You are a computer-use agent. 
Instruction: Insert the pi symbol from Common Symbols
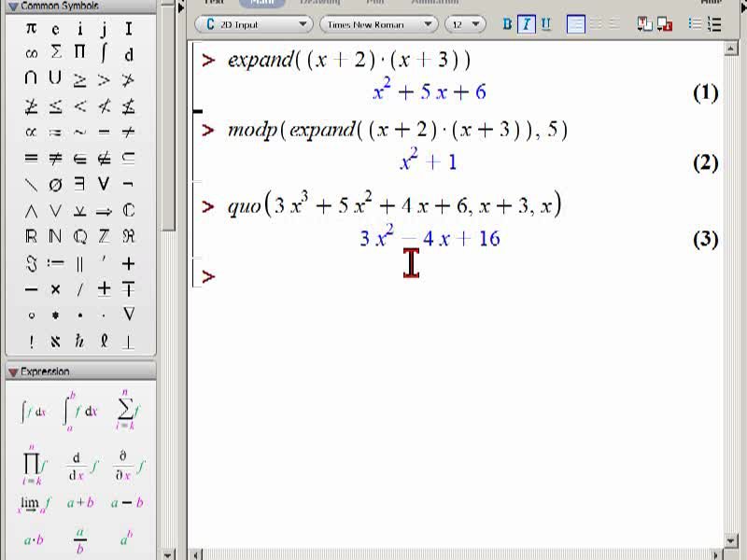(31, 29)
